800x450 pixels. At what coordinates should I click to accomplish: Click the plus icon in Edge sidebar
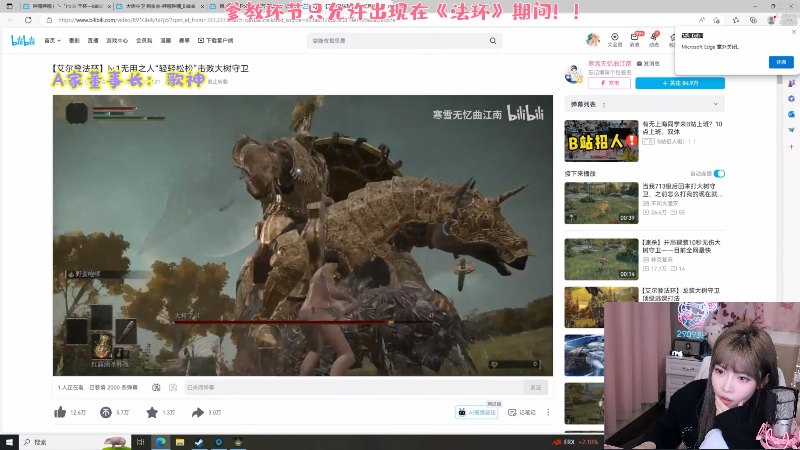791,146
